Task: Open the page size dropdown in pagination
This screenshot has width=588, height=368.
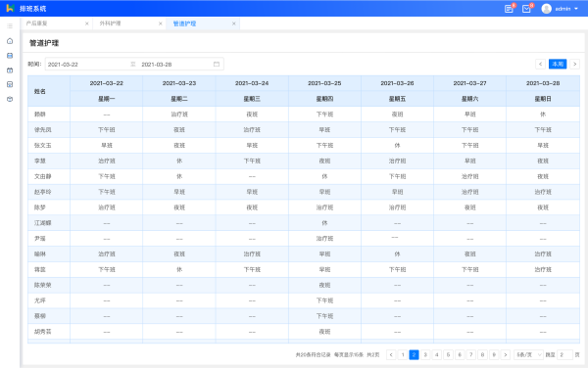Action: pos(528,354)
